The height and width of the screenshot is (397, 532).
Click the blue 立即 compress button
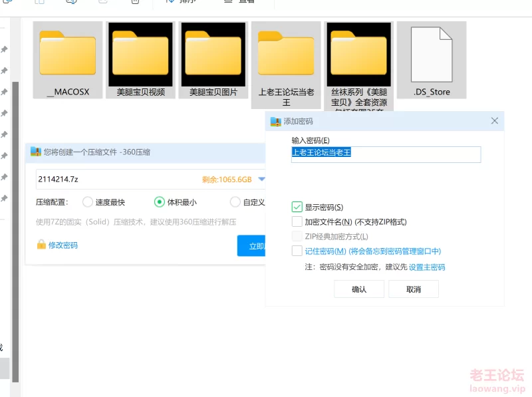(251, 245)
